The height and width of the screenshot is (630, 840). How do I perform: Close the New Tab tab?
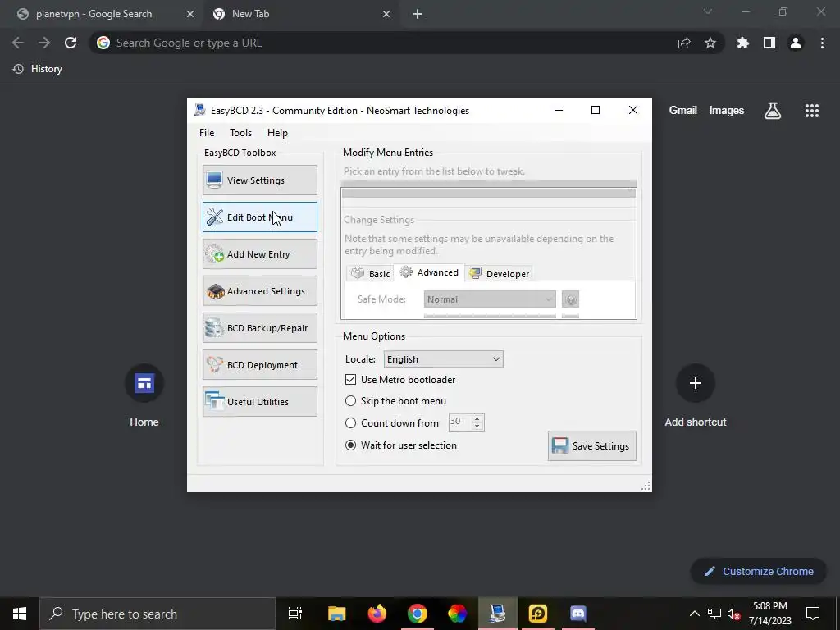click(386, 14)
